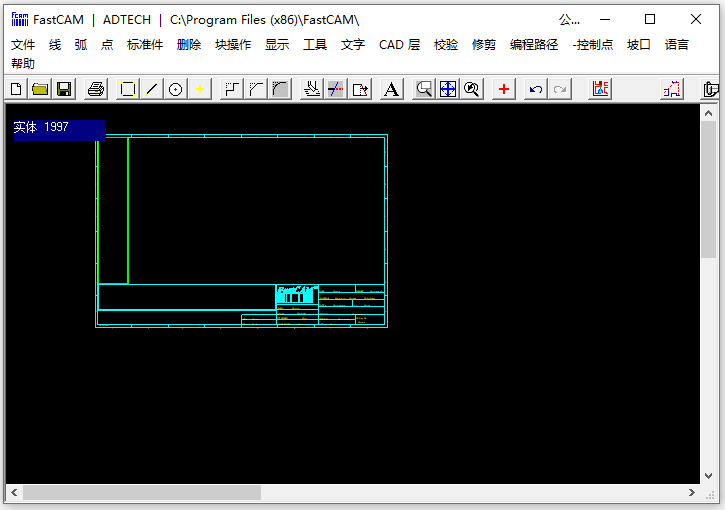The width and height of the screenshot is (725, 510).
Task: Click the horizontal scrollbar left arrow
Action: click(14, 492)
